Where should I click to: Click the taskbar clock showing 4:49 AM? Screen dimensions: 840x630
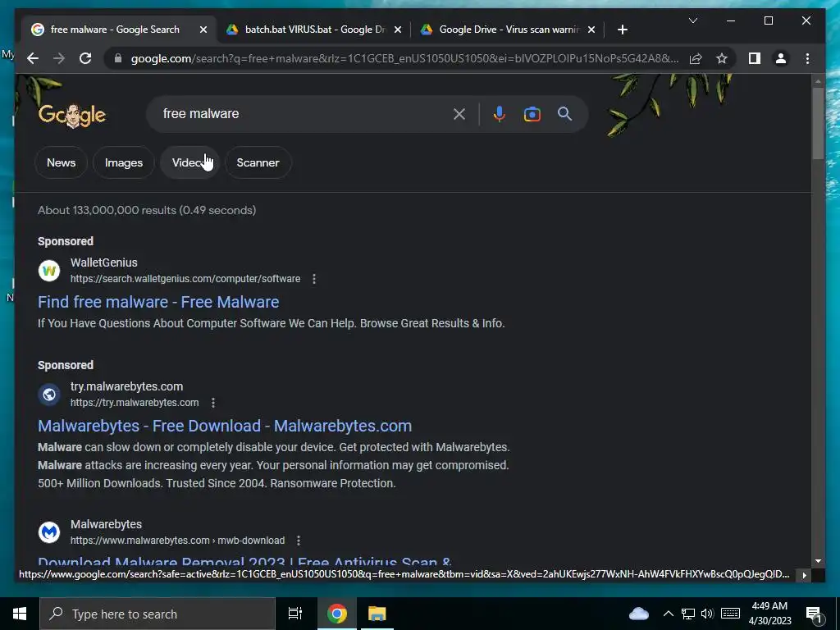click(x=769, y=614)
